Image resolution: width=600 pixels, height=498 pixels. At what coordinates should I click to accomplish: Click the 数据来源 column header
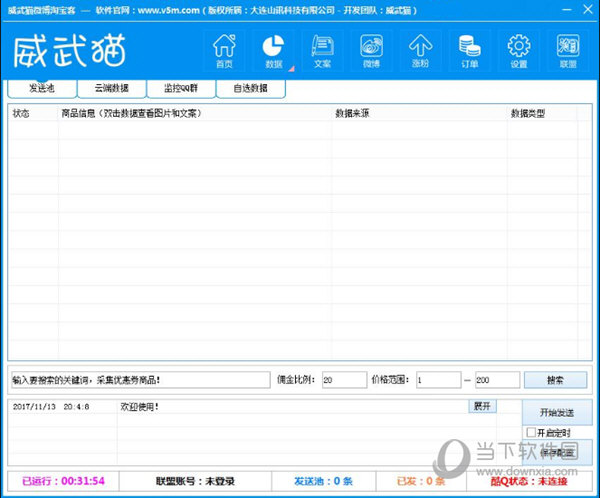coord(419,113)
